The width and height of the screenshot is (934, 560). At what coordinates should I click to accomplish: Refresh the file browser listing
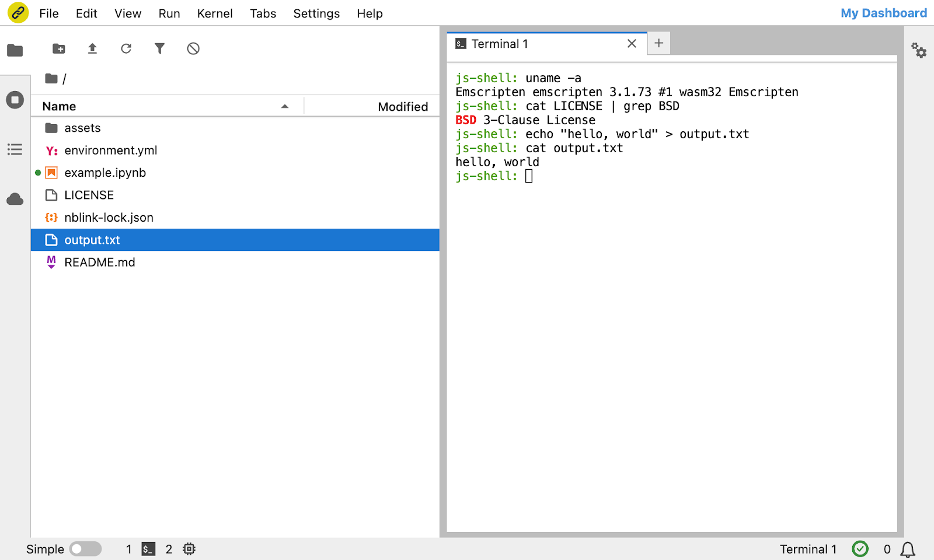pos(126,48)
